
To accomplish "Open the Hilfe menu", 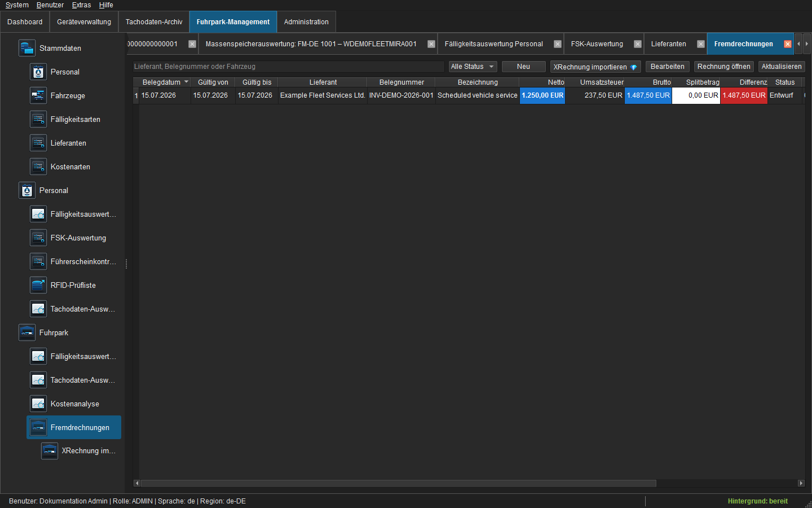I will click(x=106, y=5).
